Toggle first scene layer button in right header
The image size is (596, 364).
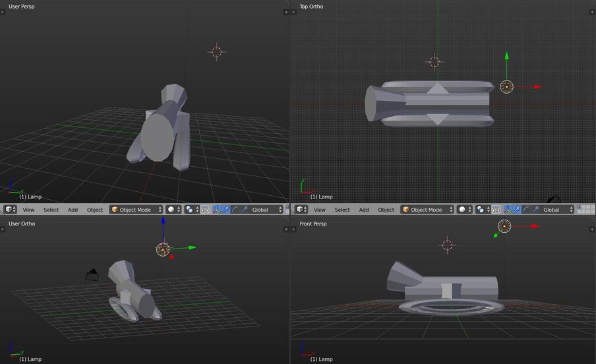[580, 207]
